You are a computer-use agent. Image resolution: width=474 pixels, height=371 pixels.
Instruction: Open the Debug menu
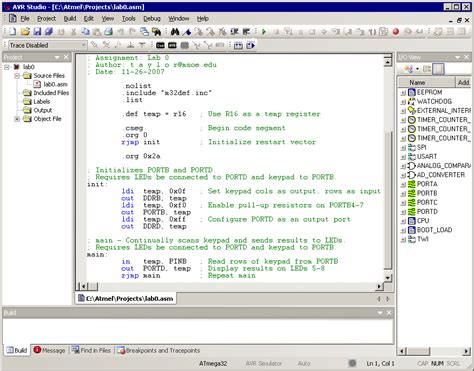point(152,19)
